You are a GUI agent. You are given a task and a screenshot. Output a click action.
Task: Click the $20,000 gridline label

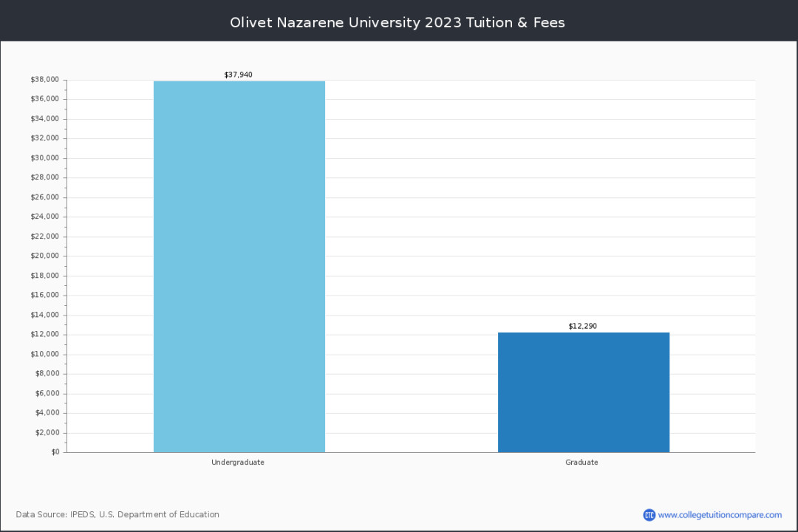coord(45,255)
